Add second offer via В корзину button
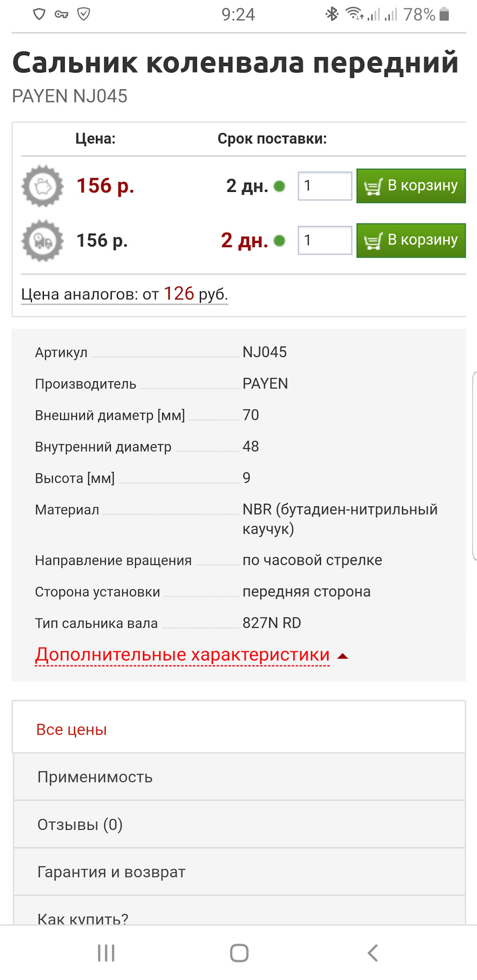477x980 pixels. 411,240
